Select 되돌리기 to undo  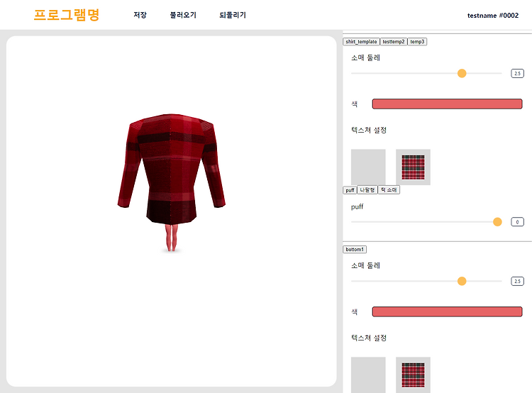[x=233, y=15]
